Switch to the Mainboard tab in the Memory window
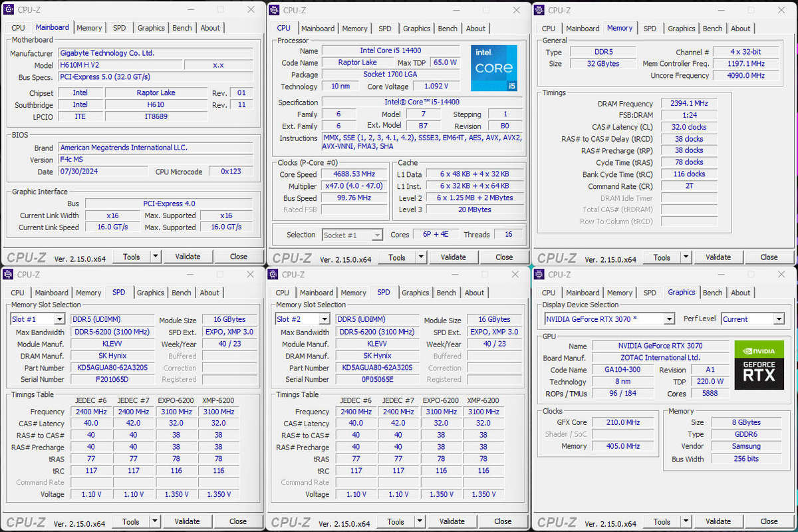 583,28
